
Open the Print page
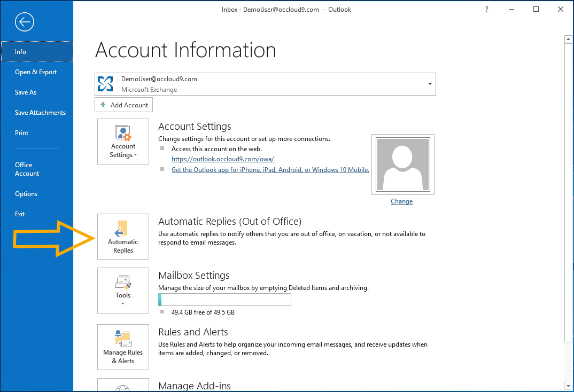pos(21,133)
